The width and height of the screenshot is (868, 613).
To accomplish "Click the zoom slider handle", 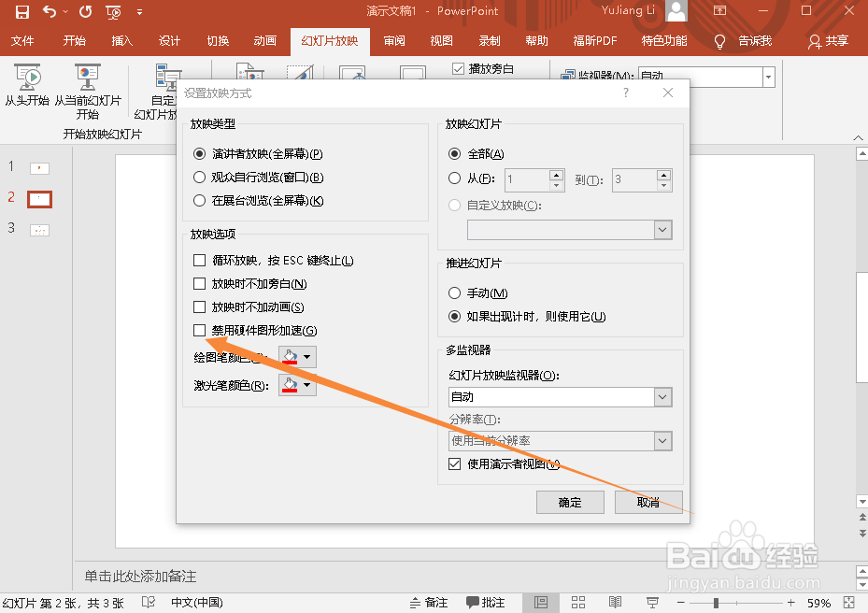I will 716,603.
